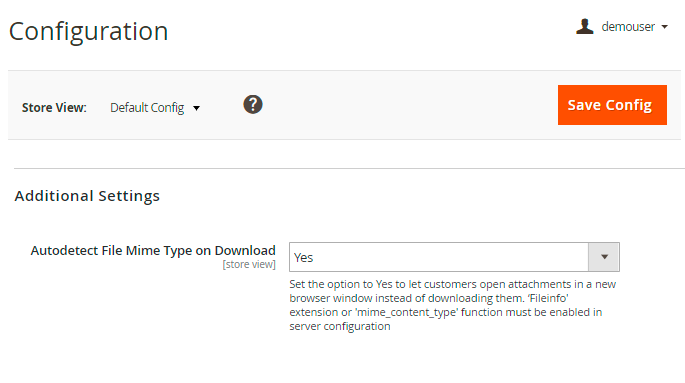The height and width of the screenshot is (383, 685).
Task: Click the Store View: label text
Action: tap(54, 107)
